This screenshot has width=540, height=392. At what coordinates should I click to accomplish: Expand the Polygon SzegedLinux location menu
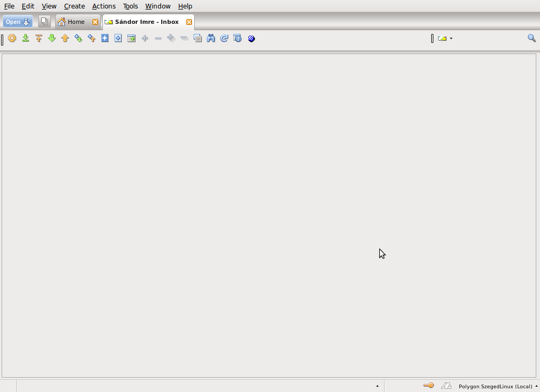point(536,386)
